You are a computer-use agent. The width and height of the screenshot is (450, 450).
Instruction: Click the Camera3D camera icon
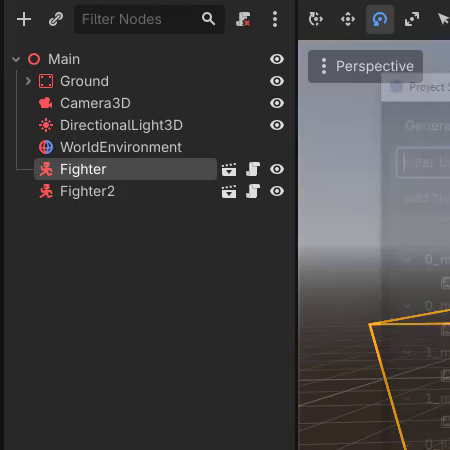(x=46, y=103)
